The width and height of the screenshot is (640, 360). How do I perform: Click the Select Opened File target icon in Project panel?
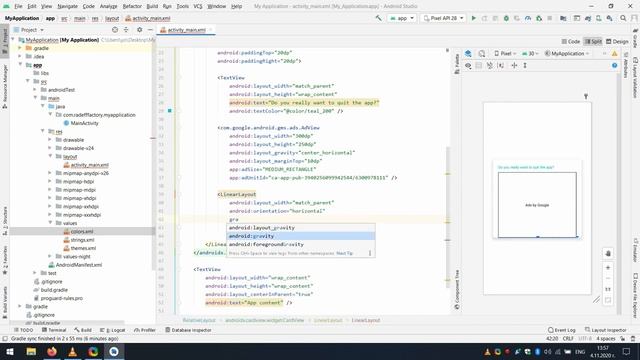115,30
